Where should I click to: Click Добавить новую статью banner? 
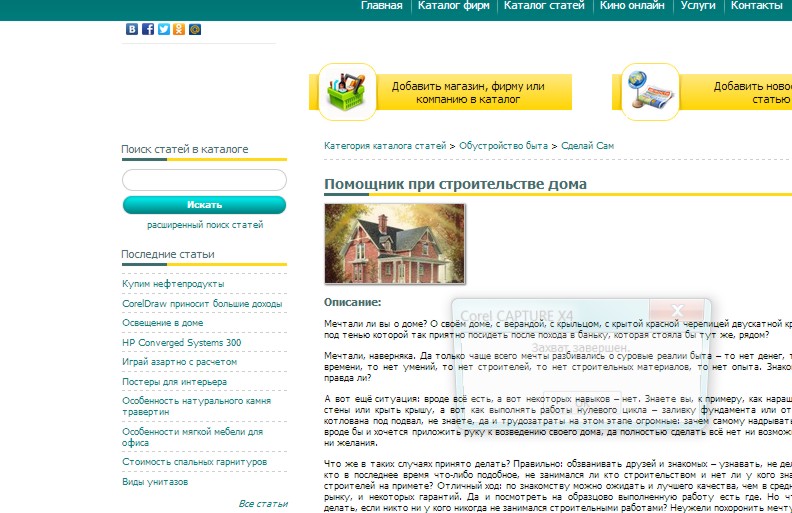tap(702, 92)
